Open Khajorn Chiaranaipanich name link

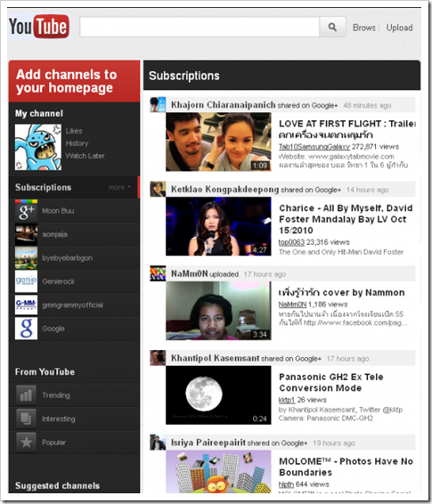(x=223, y=105)
